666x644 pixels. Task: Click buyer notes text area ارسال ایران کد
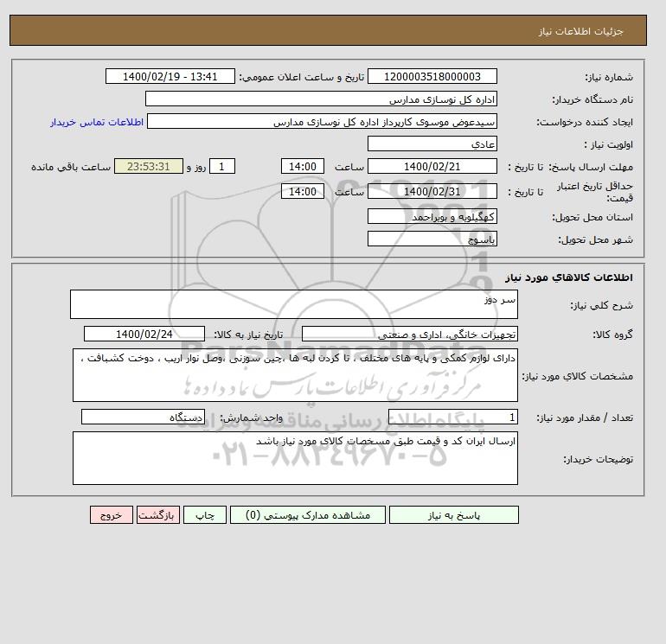click(295, 458)
